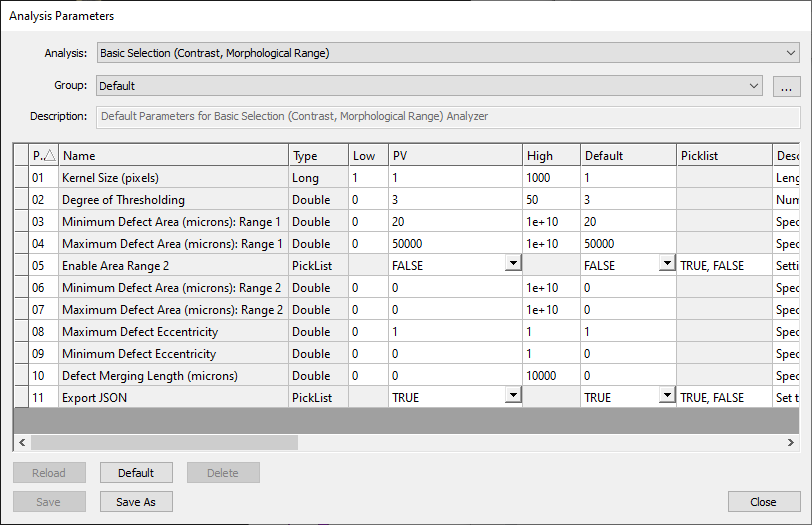Open PV dropdown for Enable Area Range 2
The image size is (812, 525).
[x=513, y=264]
